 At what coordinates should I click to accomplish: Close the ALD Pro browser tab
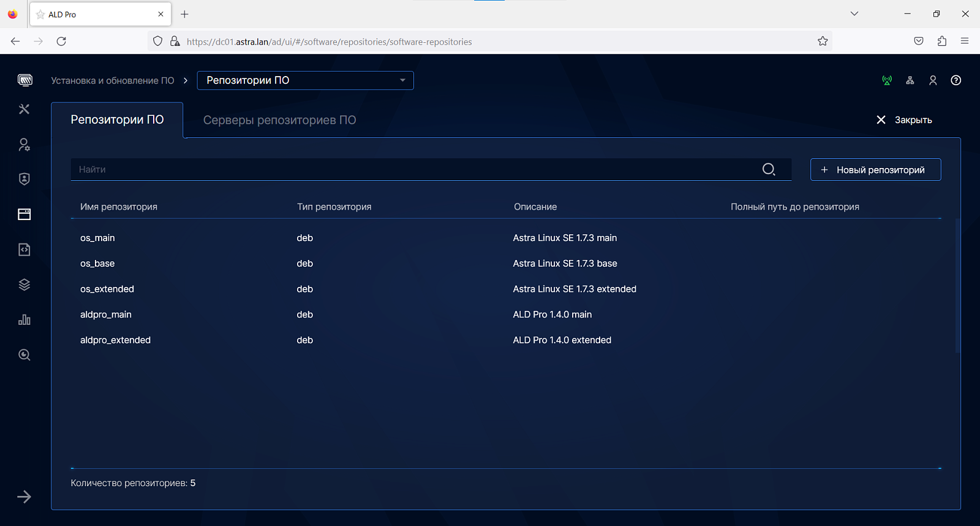pos(160,14)
